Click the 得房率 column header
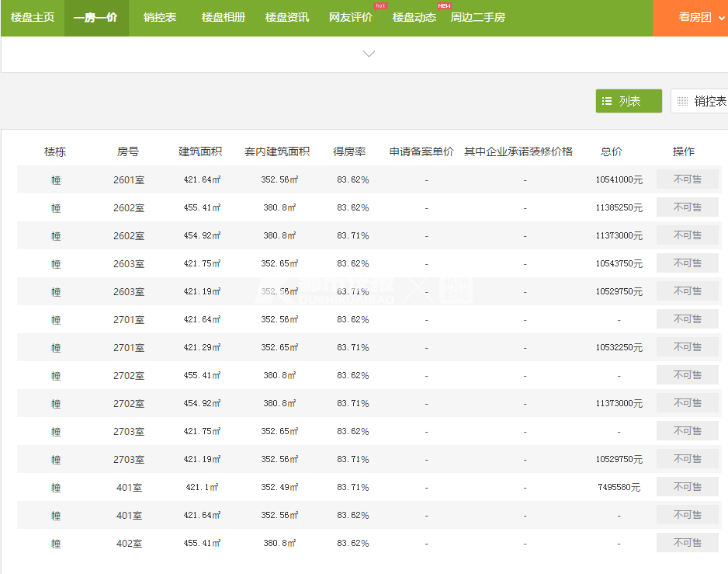728x574 pixels. coord(349,151)
